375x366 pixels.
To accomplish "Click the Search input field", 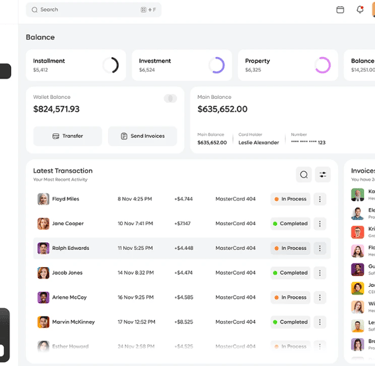I will click(x=94, y=10).
